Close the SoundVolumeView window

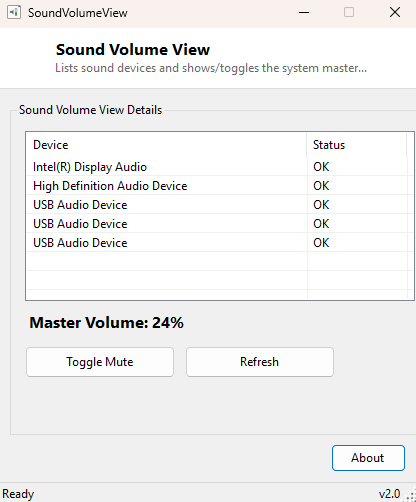pyautogui.click(x=395, y=13)
